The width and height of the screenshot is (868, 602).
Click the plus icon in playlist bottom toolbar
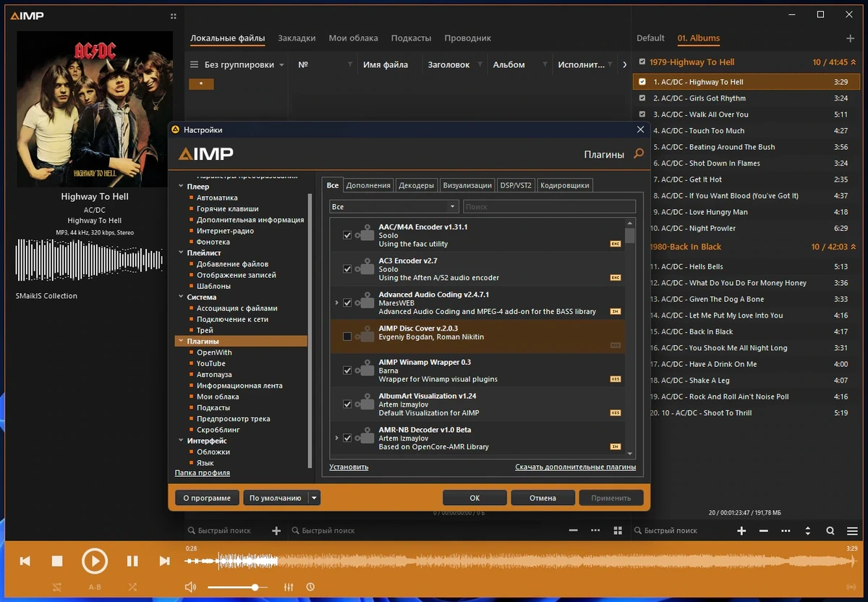(741, 530)
